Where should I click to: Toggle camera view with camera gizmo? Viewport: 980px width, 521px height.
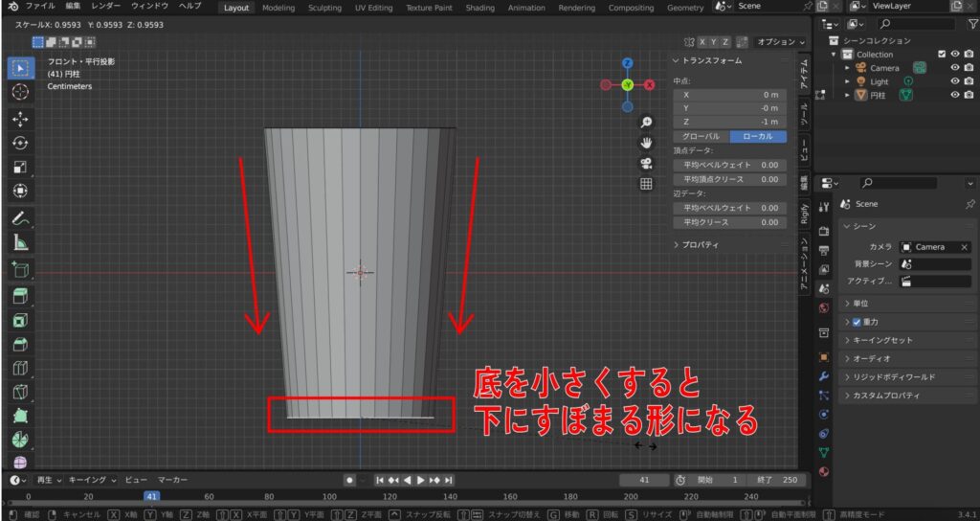pyautogui.click(x=646, y=163)
